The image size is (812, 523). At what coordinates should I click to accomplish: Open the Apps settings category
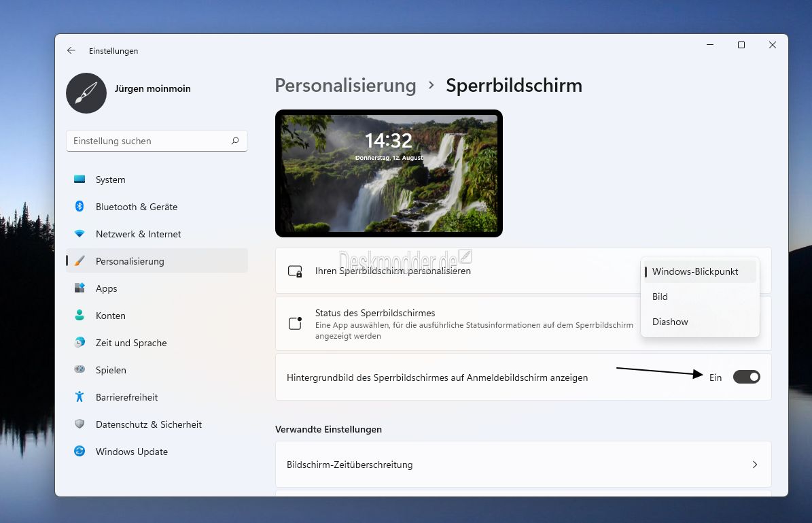[156, 288]
